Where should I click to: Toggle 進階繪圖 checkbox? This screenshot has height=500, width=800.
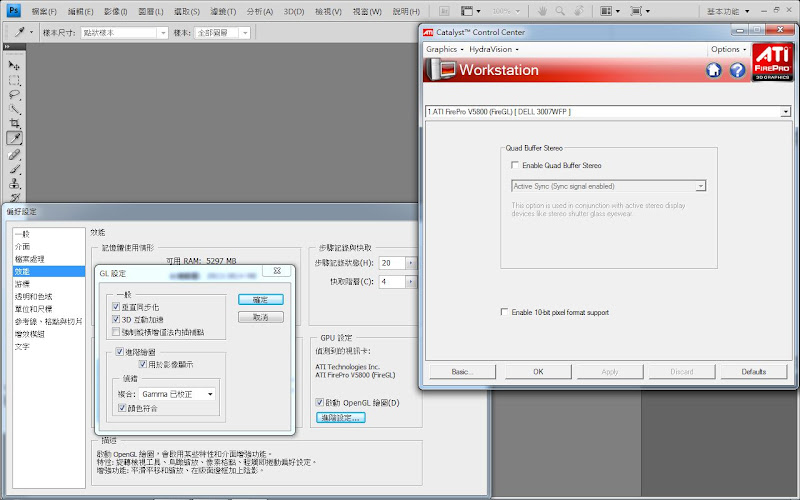point(119,352)
